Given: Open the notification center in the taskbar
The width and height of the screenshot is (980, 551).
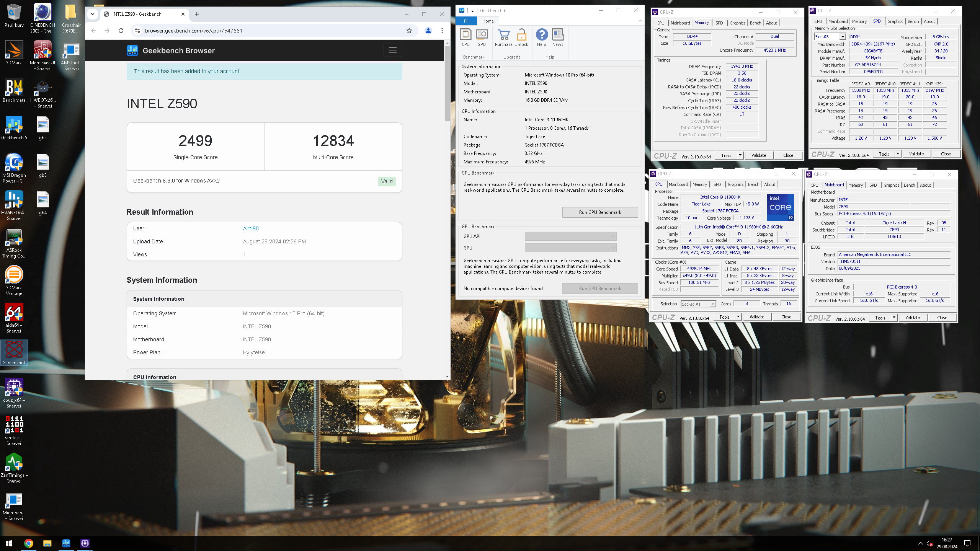Looking at the screenshot, I should (967, 543).
